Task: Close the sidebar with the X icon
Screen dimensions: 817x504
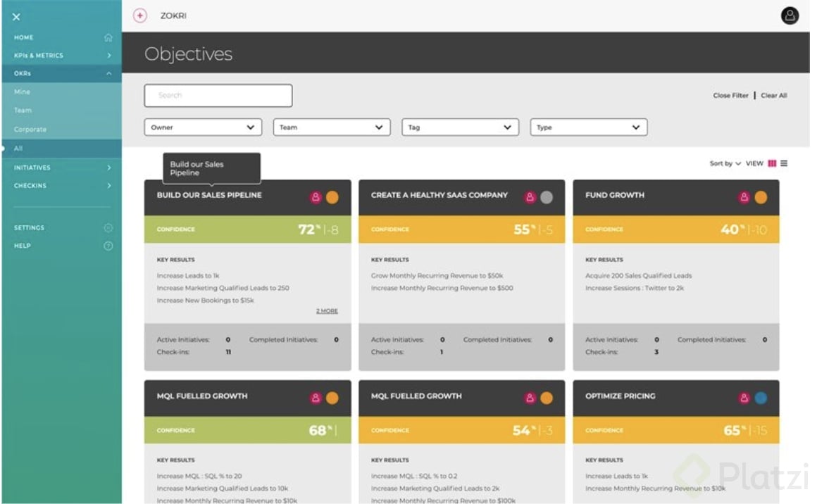Action: point(16,17)
